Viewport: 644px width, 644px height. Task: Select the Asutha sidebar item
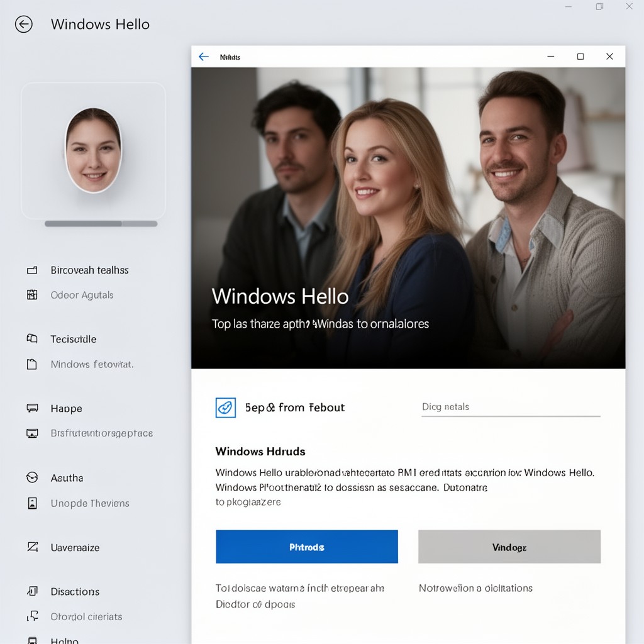[67, 478]
